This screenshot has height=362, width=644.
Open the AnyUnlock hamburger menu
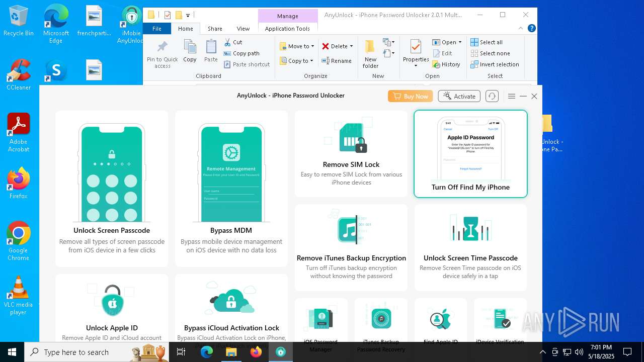(x=512, y=96)
